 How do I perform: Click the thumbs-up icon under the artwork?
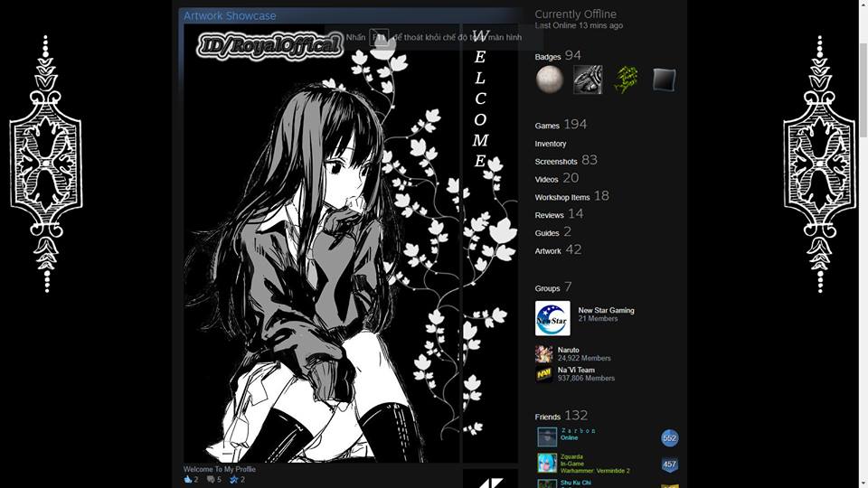coord(188,479)
